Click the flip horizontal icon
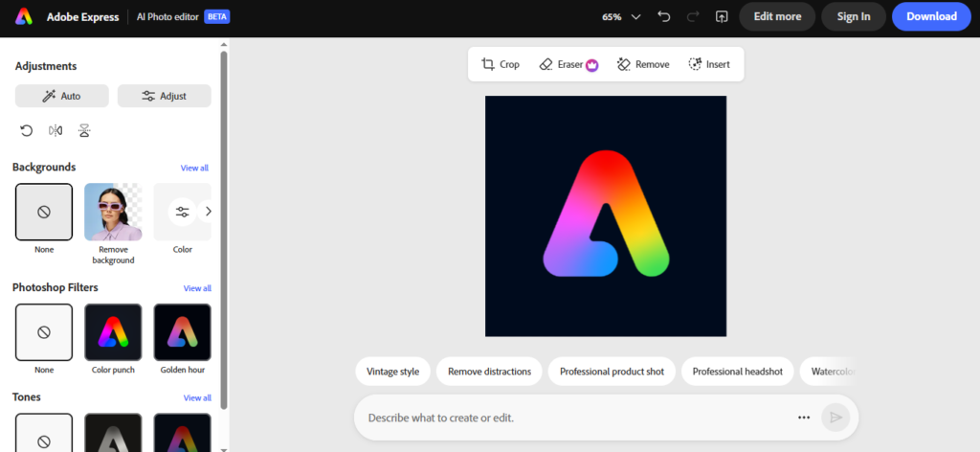Image resolution: width=980 pixels, height=452 pixels. [x=56, y=130]
